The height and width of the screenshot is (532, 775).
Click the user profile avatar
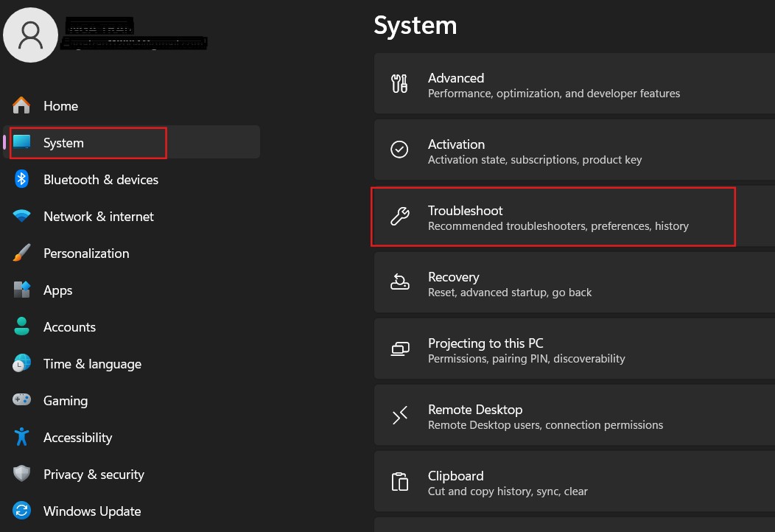pos(31,35)
